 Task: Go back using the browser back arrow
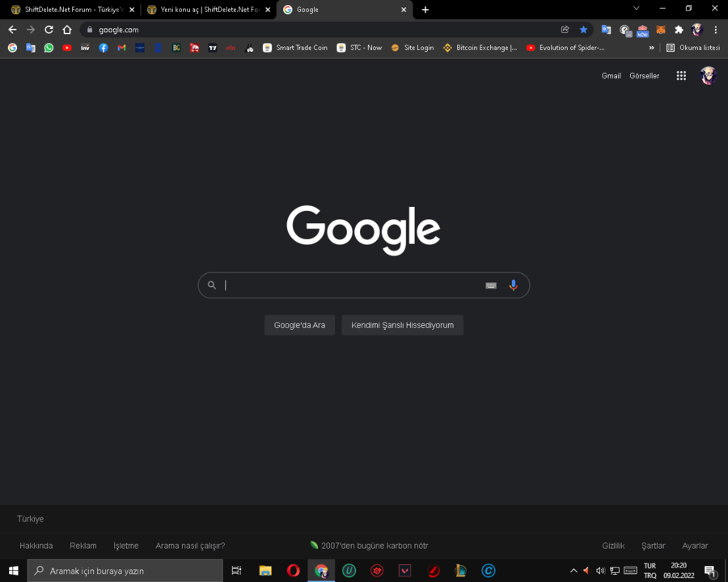pyautogui.click(x=12, y=30)
